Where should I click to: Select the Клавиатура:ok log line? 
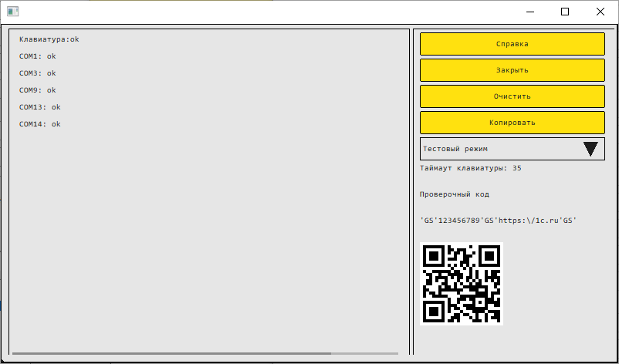(x=49, y=39)
